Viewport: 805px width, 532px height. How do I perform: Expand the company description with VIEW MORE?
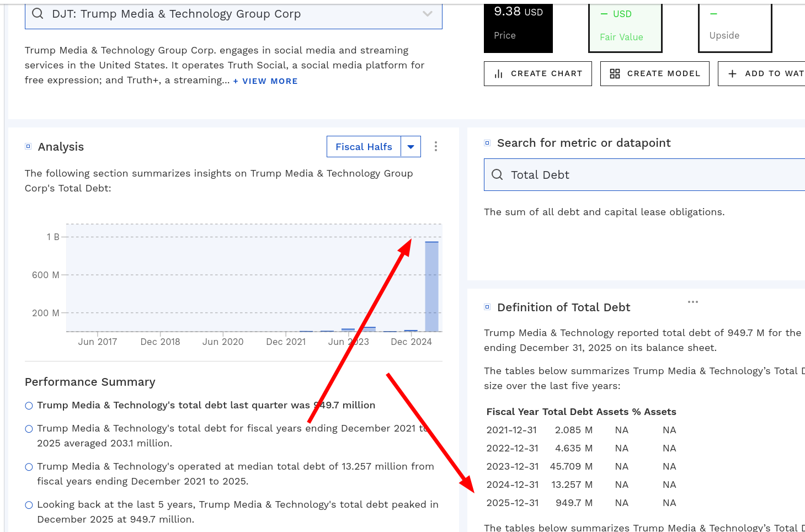pyautogui.click(x=265, y=81)
